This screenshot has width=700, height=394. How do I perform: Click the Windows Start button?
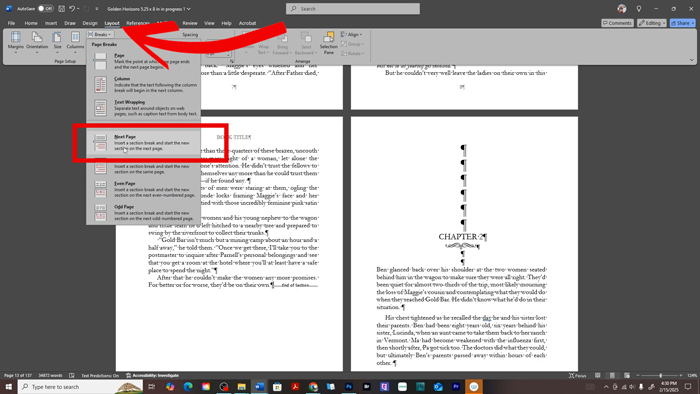point(8,386)
